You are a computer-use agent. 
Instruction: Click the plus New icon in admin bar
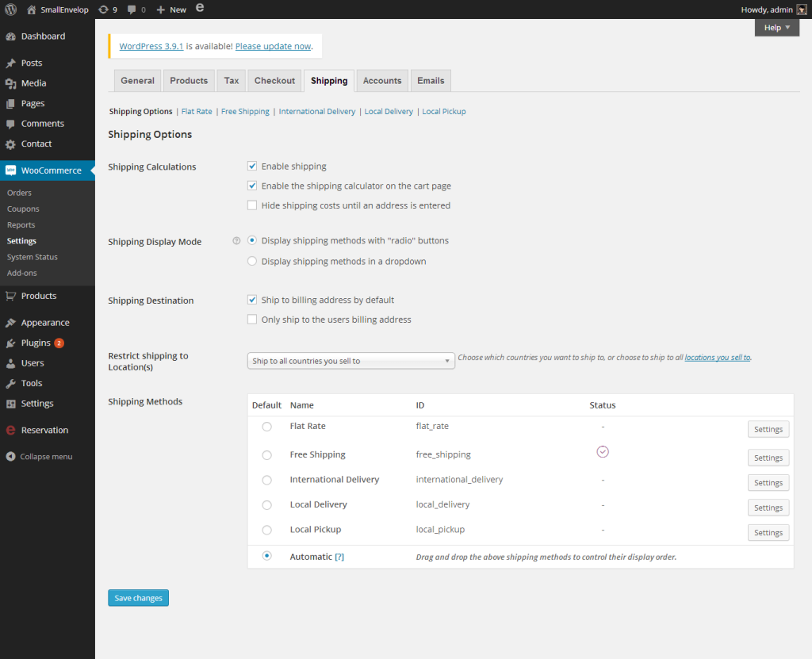pyautogui.click(x=160, y=10)
